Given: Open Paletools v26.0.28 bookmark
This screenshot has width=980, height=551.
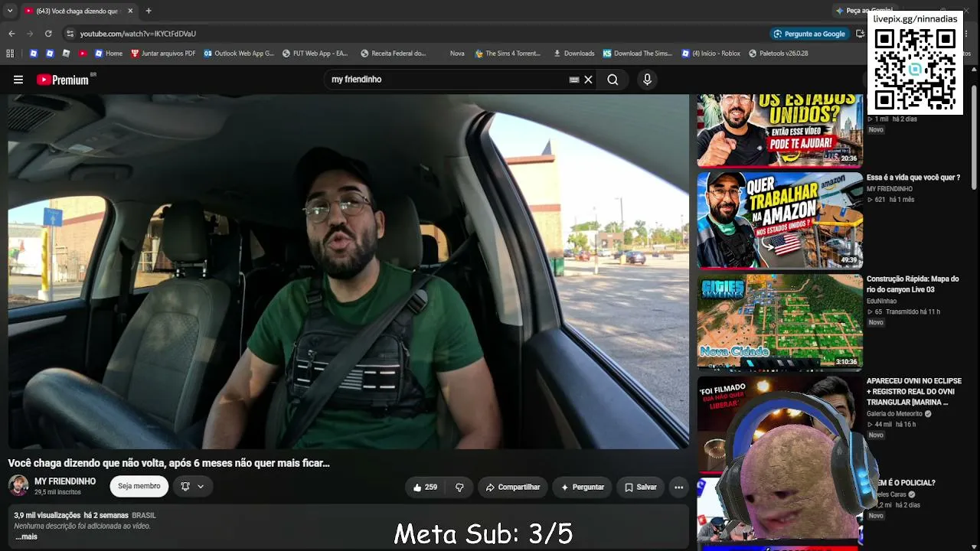Looking at the screenshot, I should click(779, 54).
